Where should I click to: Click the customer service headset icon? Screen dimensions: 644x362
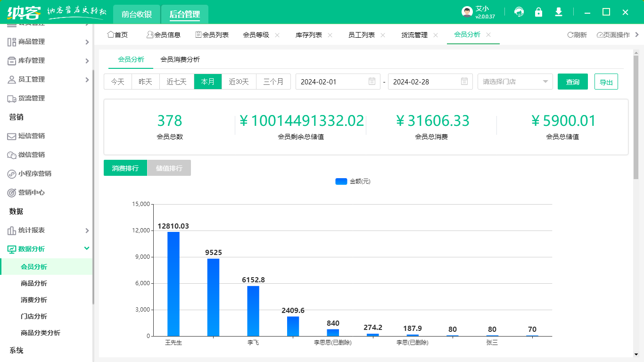click(519, 12)
